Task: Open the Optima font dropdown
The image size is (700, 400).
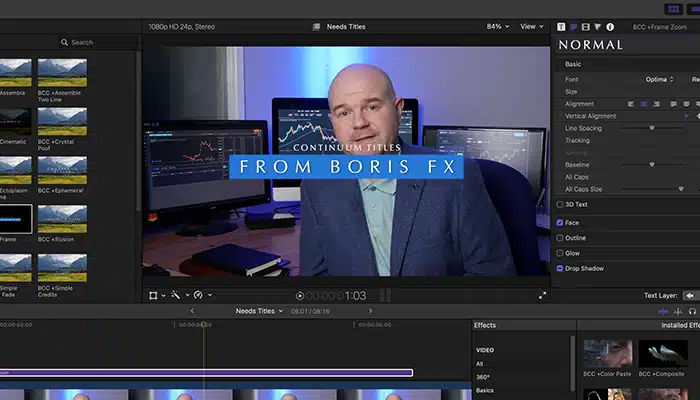Action: pos(659,79)
